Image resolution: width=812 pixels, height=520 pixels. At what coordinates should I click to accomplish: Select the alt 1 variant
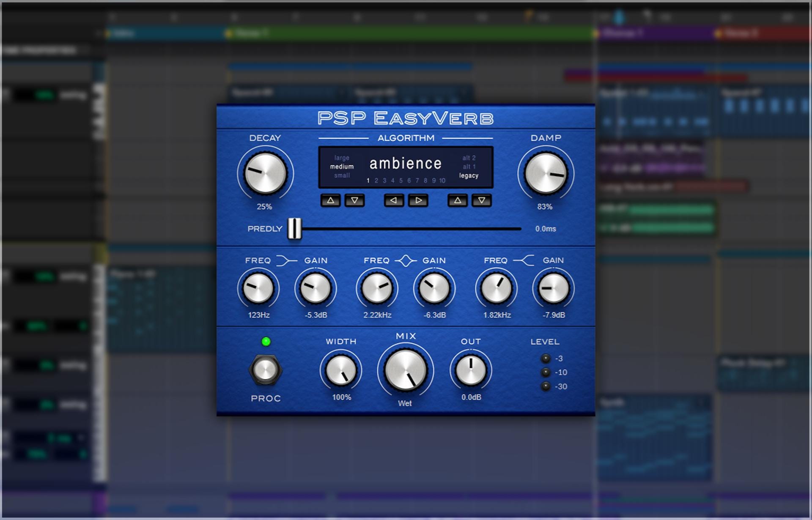(469, 167)
